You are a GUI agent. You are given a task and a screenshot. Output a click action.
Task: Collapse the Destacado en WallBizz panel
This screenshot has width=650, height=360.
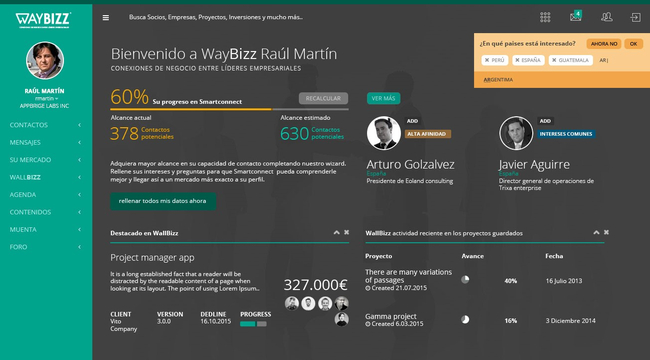pyautogui.click(x=337, y=232)
